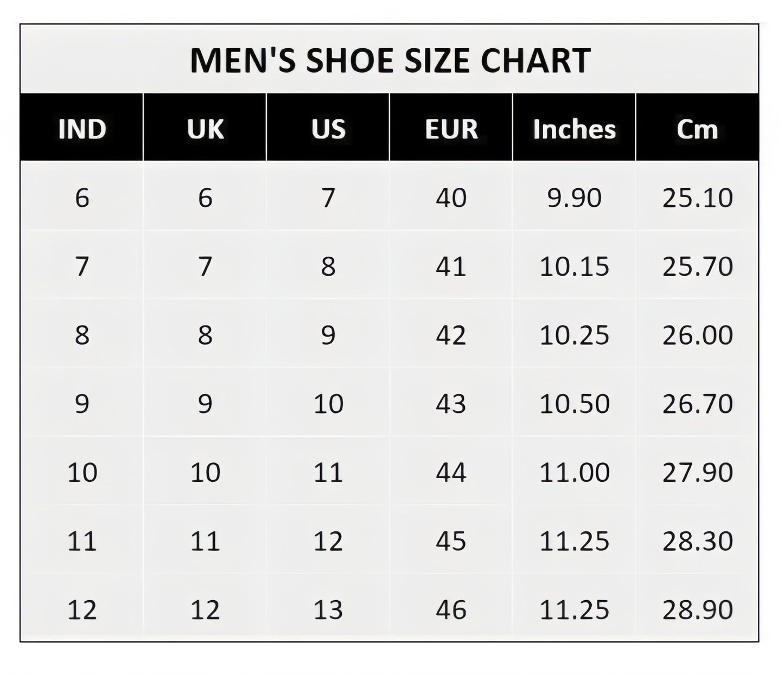Select the UK column header
This screenshot has height=675, width=784.
(x=205, y=129)
